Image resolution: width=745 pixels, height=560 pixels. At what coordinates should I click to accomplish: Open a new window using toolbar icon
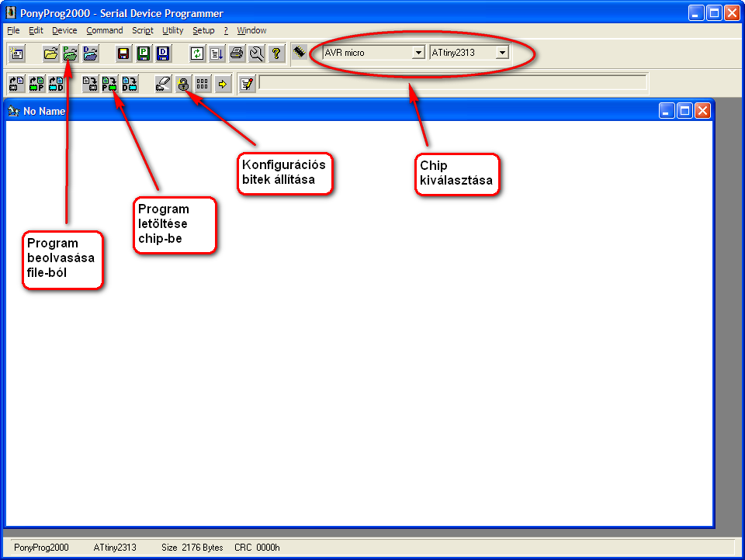tap(17, 54)
